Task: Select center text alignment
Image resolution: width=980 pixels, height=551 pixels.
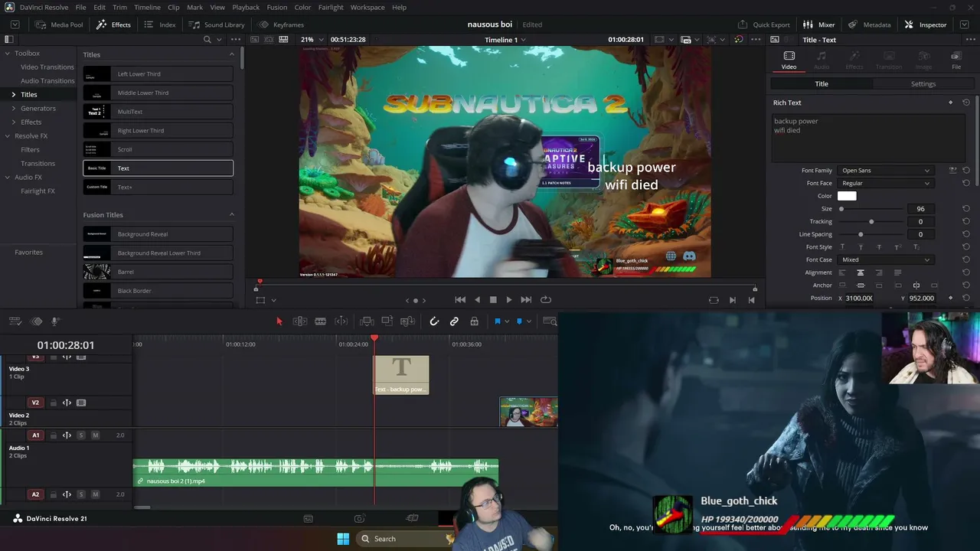Action: pos(861,272)
